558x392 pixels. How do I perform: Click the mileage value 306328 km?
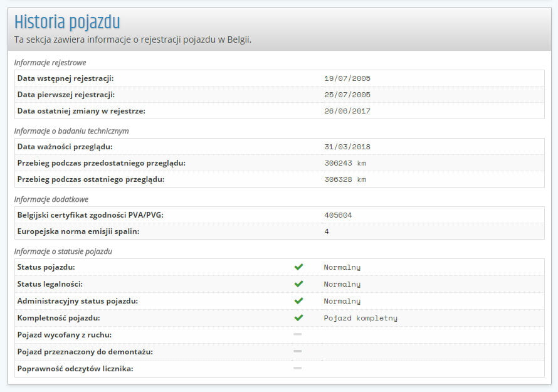click(x=345, y=179)
